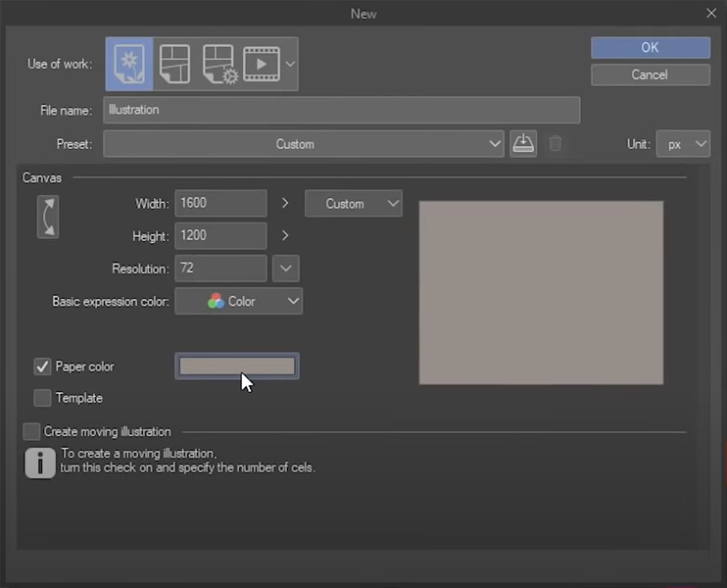This screenshot has height=588, width=727.
Task: Select the Animation use of work icon
Action: (x=262, y=65)
